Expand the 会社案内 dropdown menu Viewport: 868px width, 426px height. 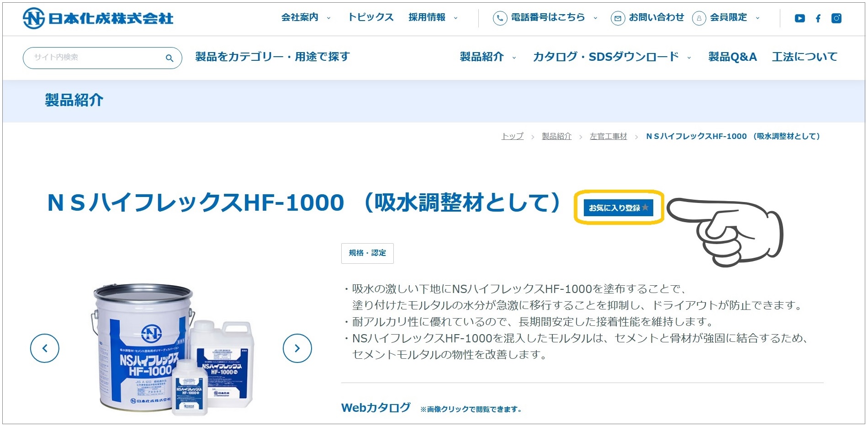click(x=306, y=17)
